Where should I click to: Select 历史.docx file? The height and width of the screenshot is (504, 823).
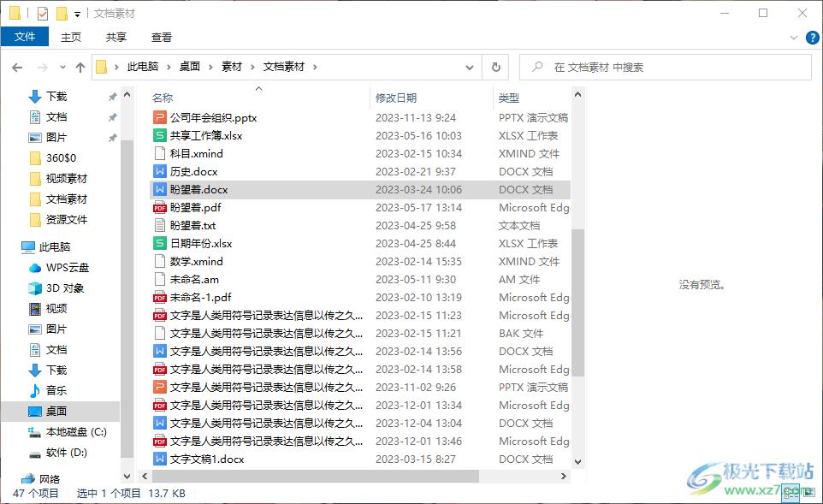coord(193,171)
